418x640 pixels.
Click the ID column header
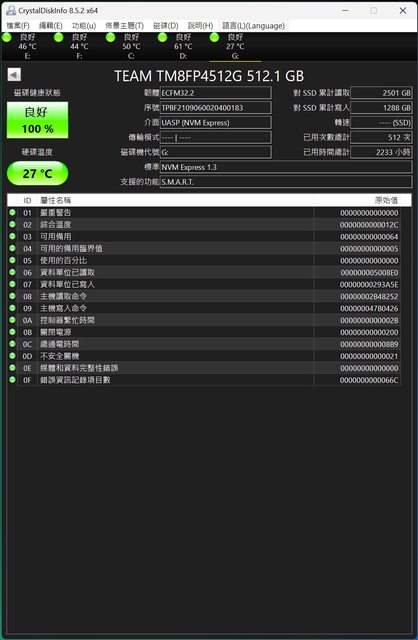[27, 200]
